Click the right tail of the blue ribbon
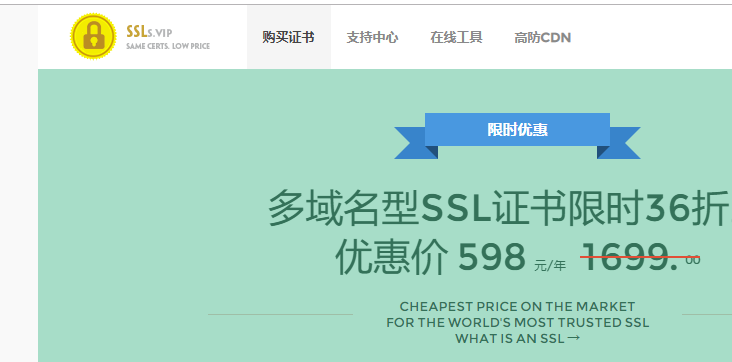 (x=619, y=143)
